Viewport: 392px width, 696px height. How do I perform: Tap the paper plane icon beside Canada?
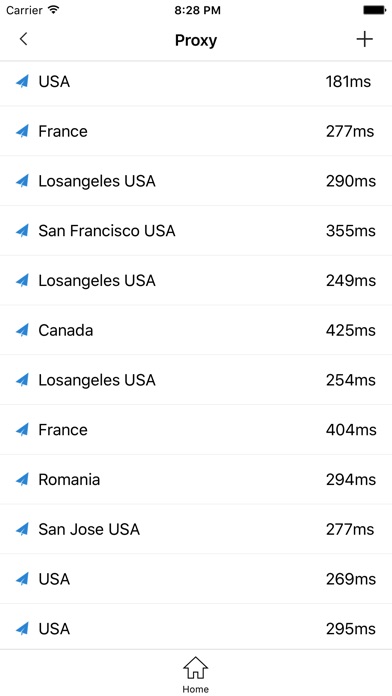[x=23, y=330]
